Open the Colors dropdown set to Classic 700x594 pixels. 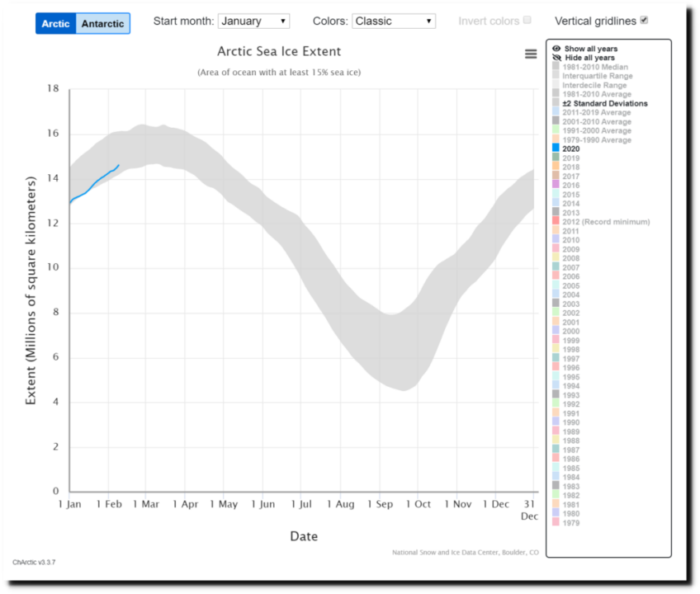[x=394, y=21]
